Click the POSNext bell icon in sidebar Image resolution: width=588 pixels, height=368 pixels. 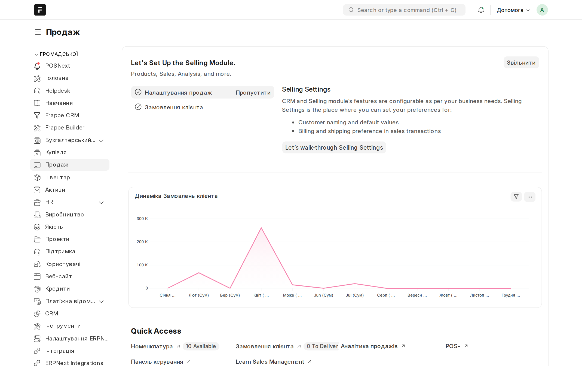pyautogui.click(x=37, y=66)
